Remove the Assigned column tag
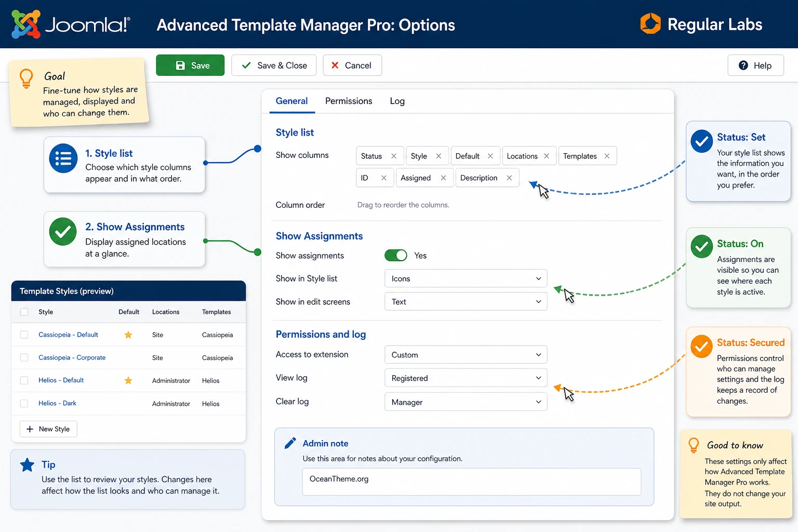This screenshot has height=532, width=798. pos(443,178)
